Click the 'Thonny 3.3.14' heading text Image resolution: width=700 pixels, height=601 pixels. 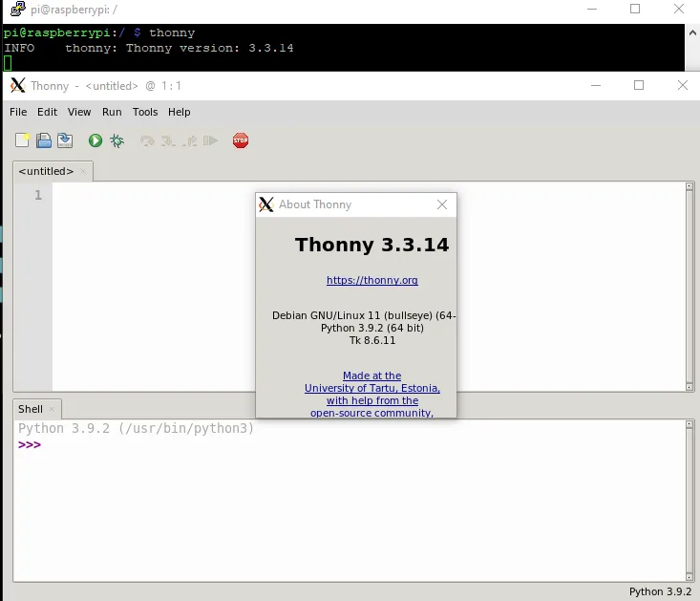coord(371,245)
